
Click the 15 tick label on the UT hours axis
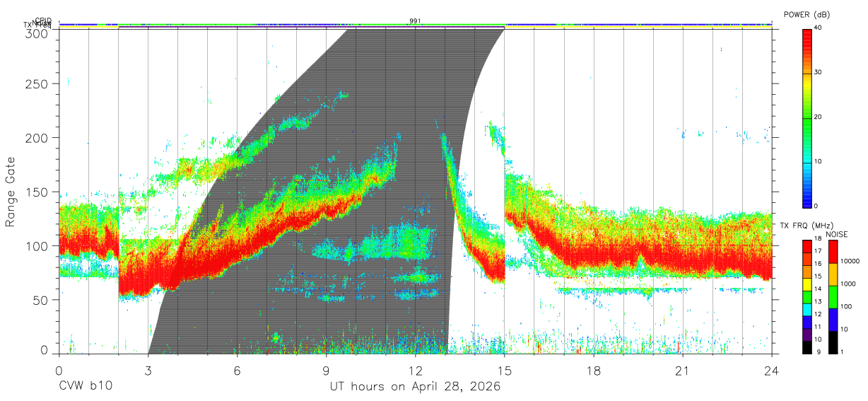504,371
